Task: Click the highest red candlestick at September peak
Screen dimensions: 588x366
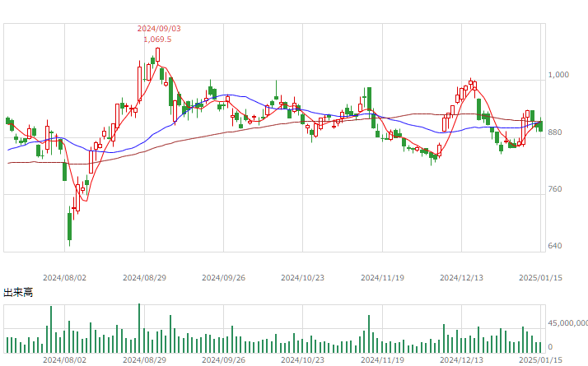Action: 158,54
